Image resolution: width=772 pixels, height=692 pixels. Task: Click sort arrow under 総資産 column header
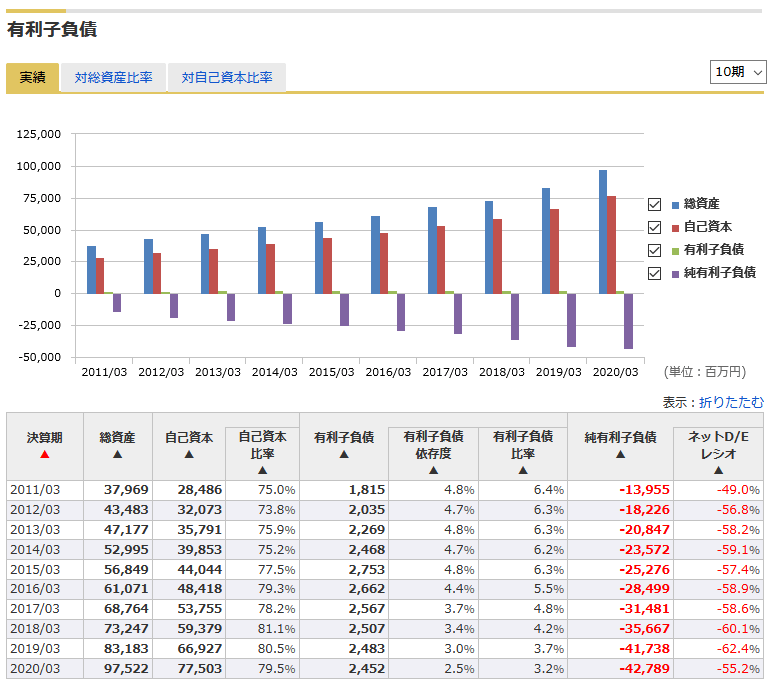(x=117, y=454)
